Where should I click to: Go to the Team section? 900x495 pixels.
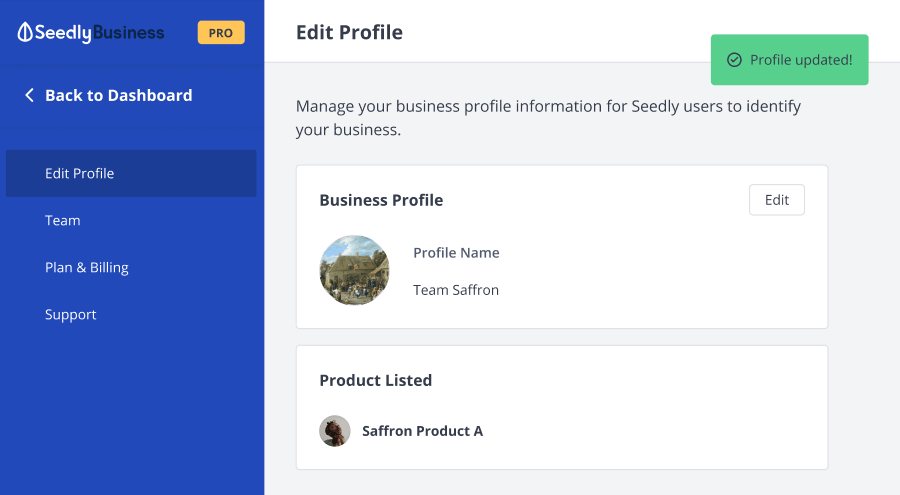(x=62, y=220)
